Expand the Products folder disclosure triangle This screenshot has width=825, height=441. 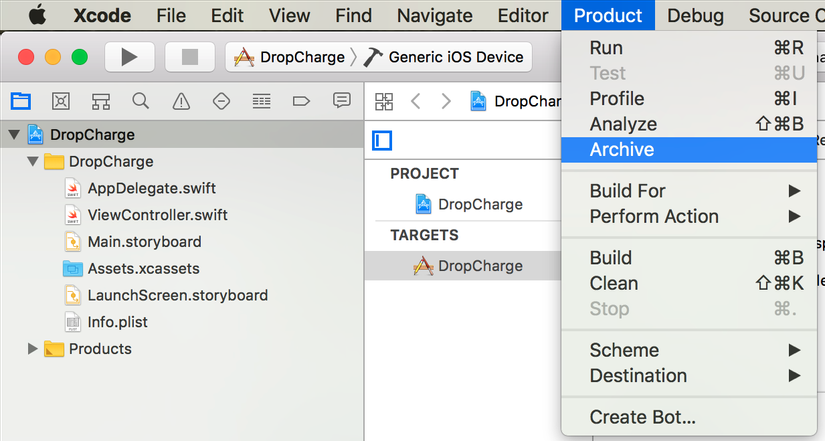(33, 349)
